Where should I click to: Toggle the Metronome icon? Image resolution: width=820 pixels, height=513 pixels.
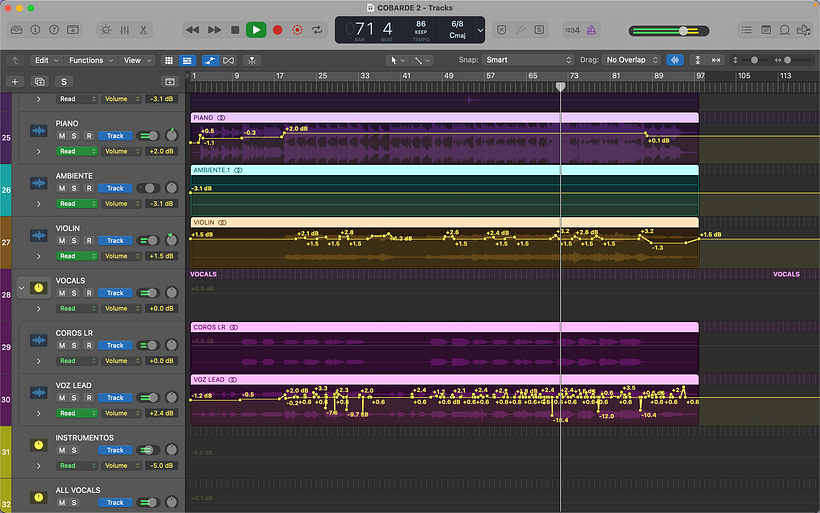tap(591, 30)
